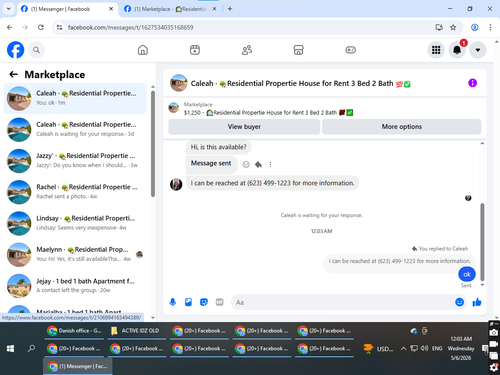Click the volume icon in system tray
This screenshot has height=375, width=500.
click(x=424, y=349)
